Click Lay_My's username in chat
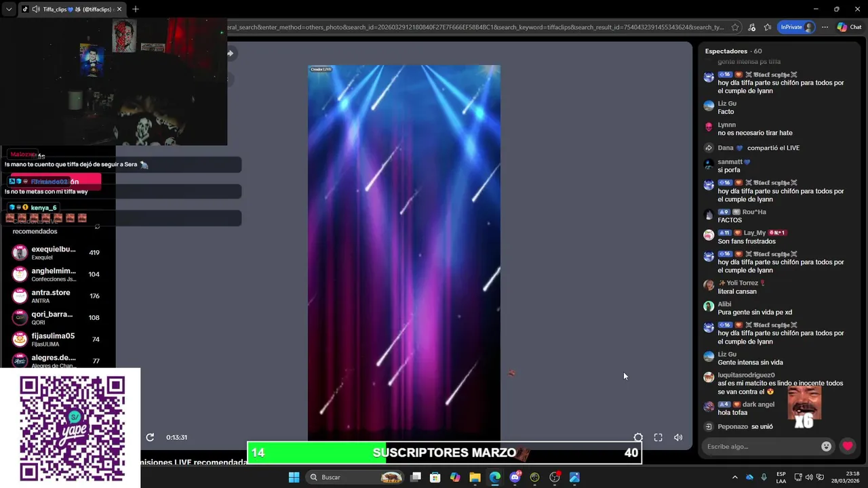The height and width of the screenshot is (488, 868). click(754, 232)
